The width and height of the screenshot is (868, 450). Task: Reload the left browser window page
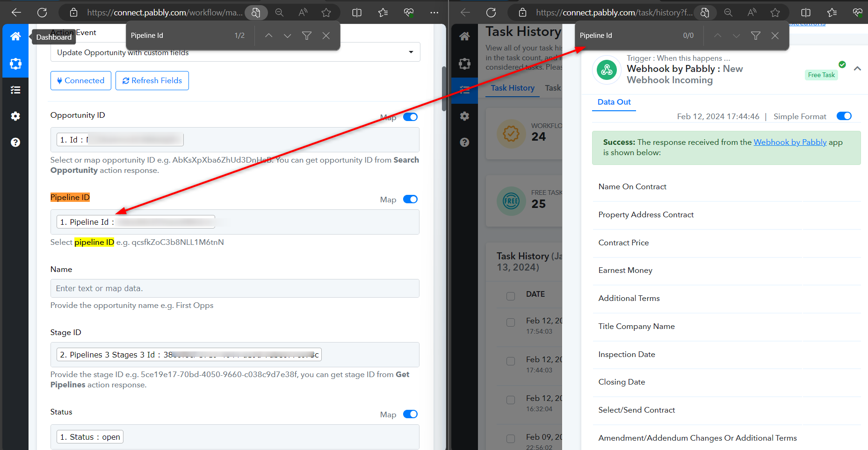point(42,13)
